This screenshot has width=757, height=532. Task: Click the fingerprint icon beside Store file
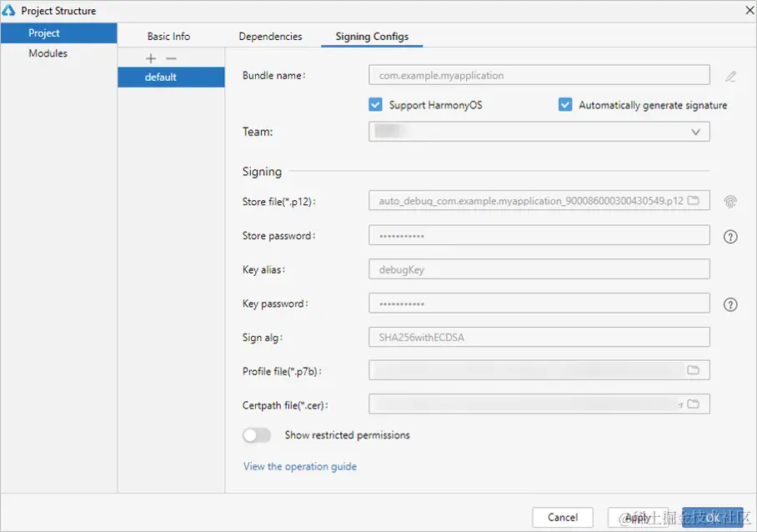pos(730,202)
